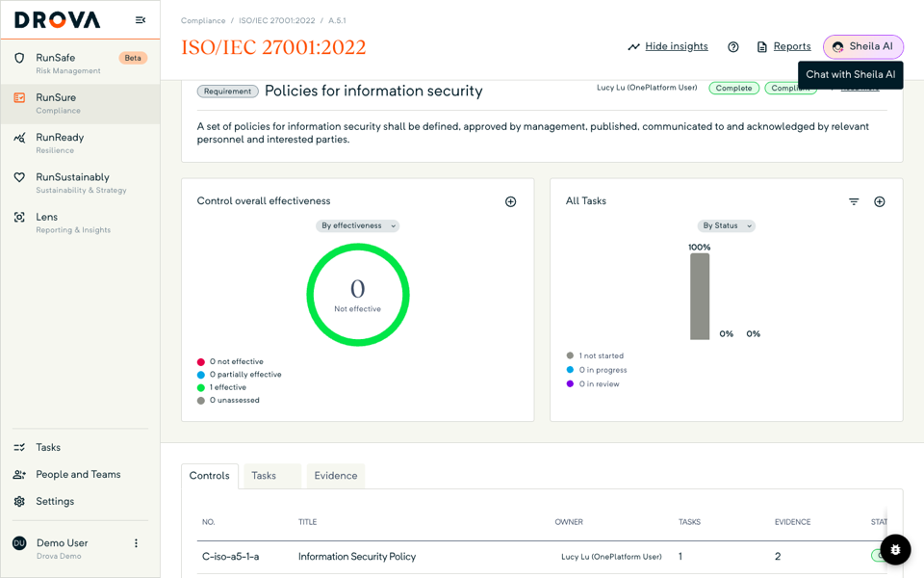Click TASKS column header

click(689, 522)
